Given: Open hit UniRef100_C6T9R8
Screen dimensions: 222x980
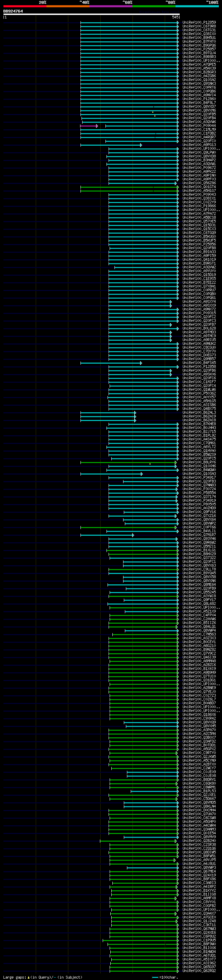Looking at the screenshot, I should [199, 26].
